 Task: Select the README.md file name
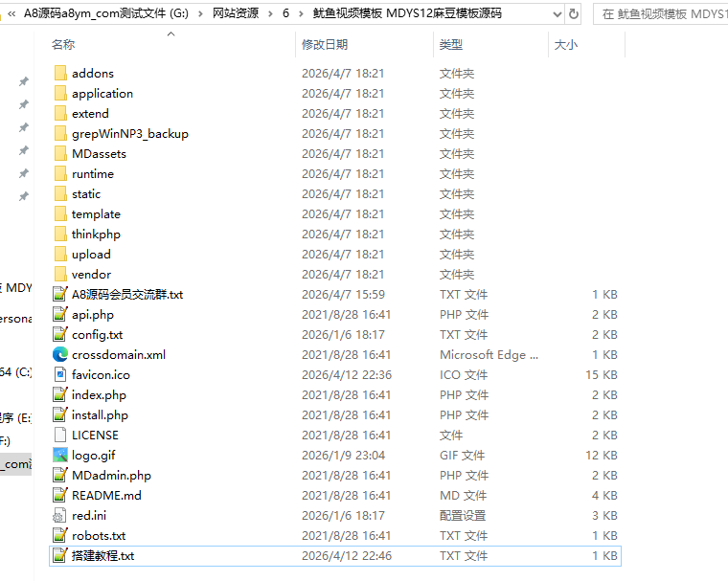pyautogui.click(x=106, y=496)
